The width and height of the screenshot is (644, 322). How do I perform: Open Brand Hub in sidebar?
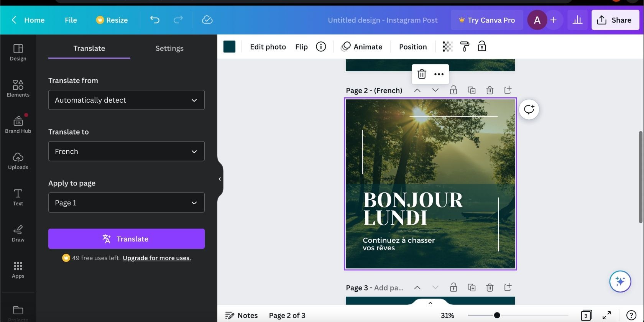tap(18, 125)
